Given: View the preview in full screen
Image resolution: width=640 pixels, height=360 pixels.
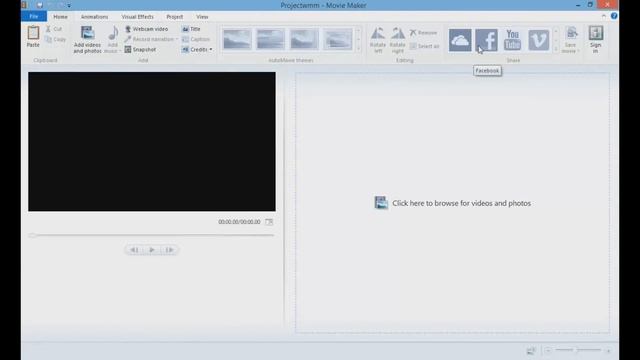Looking at the screenshot, I should pos(269,222).
